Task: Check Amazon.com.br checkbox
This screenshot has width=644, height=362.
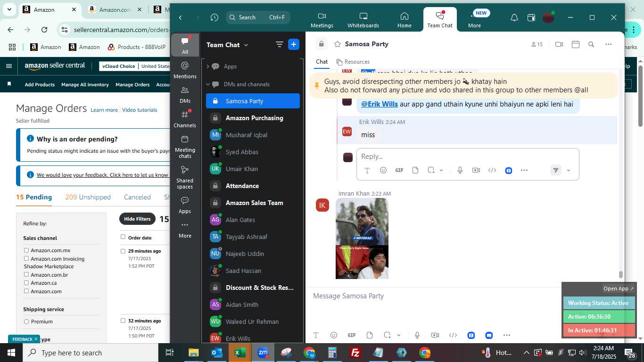Action: (x=26, y=274)
